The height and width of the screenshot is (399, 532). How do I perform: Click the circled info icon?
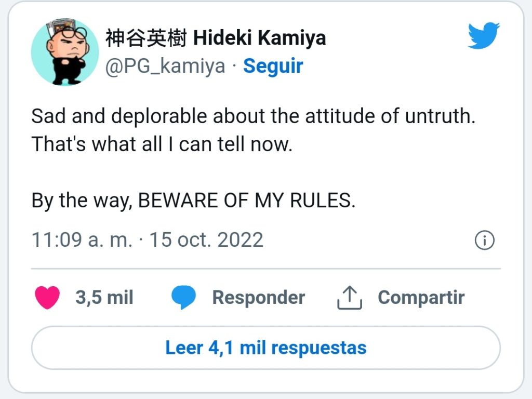(485, 240)
